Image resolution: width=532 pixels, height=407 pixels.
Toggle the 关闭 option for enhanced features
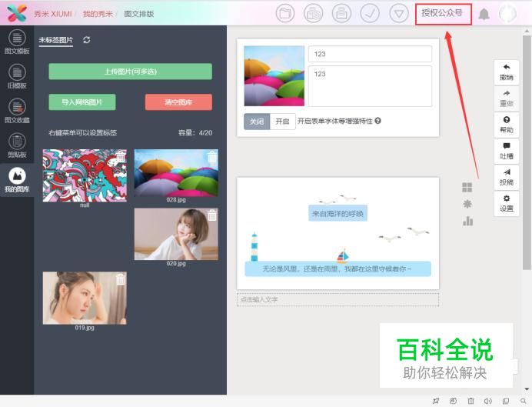tap(257, 122)
